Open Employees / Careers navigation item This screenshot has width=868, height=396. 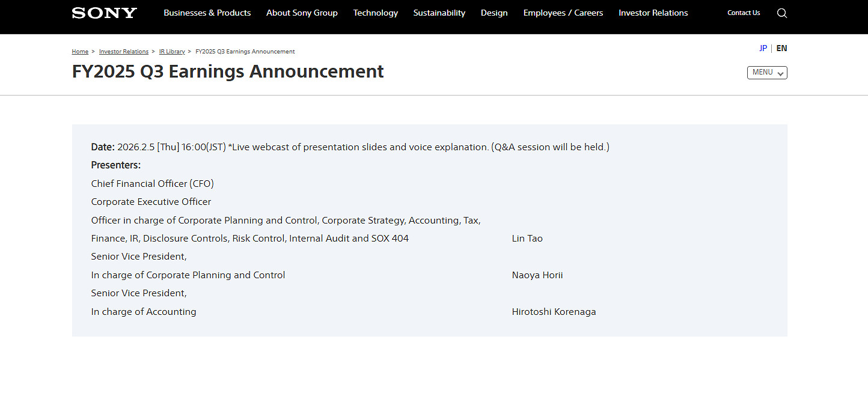tap(563, 13)
